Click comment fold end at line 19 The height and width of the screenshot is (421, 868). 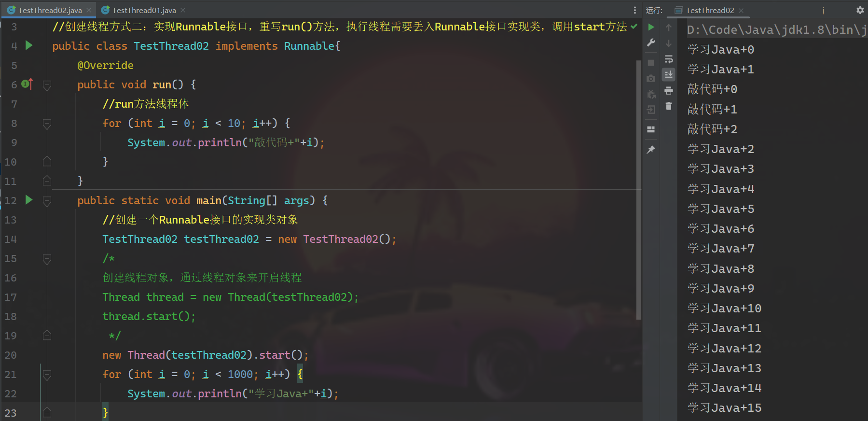[47, 335]
